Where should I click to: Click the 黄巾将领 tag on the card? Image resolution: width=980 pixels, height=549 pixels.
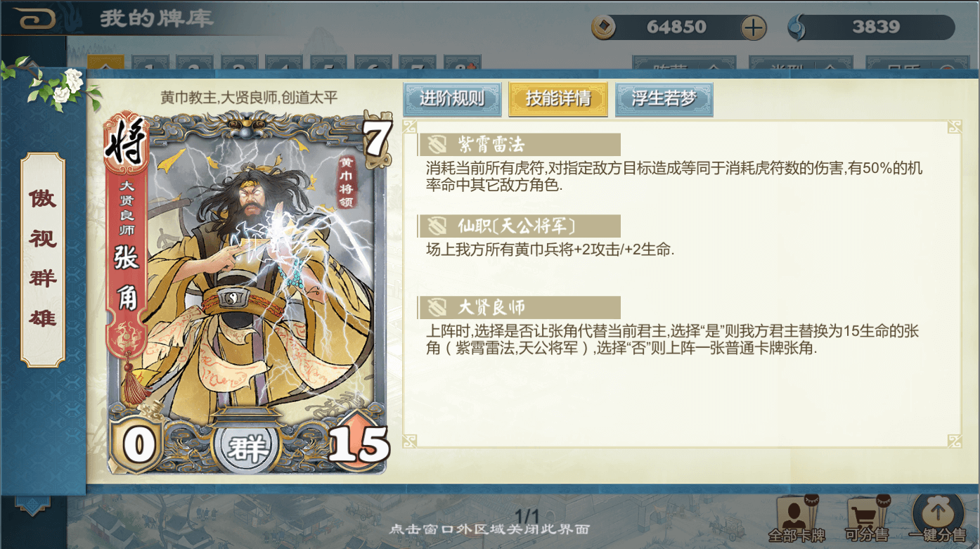point(346,181)
